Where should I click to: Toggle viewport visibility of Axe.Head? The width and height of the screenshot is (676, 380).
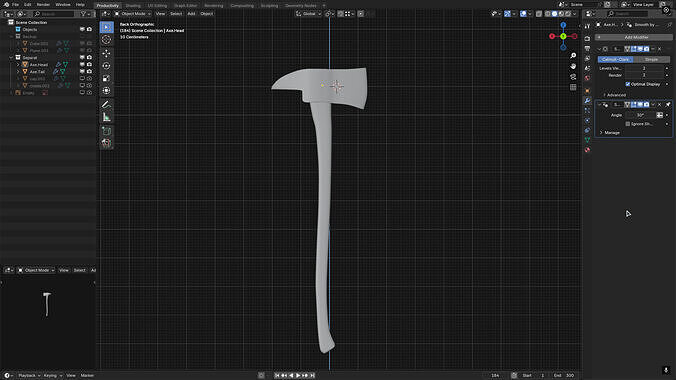click(82, 64)
